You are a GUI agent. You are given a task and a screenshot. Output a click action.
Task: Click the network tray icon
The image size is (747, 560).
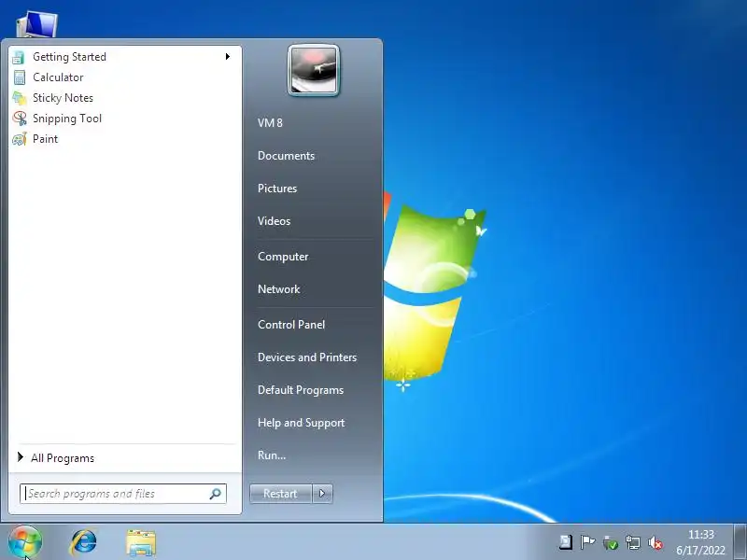[633, 542]
